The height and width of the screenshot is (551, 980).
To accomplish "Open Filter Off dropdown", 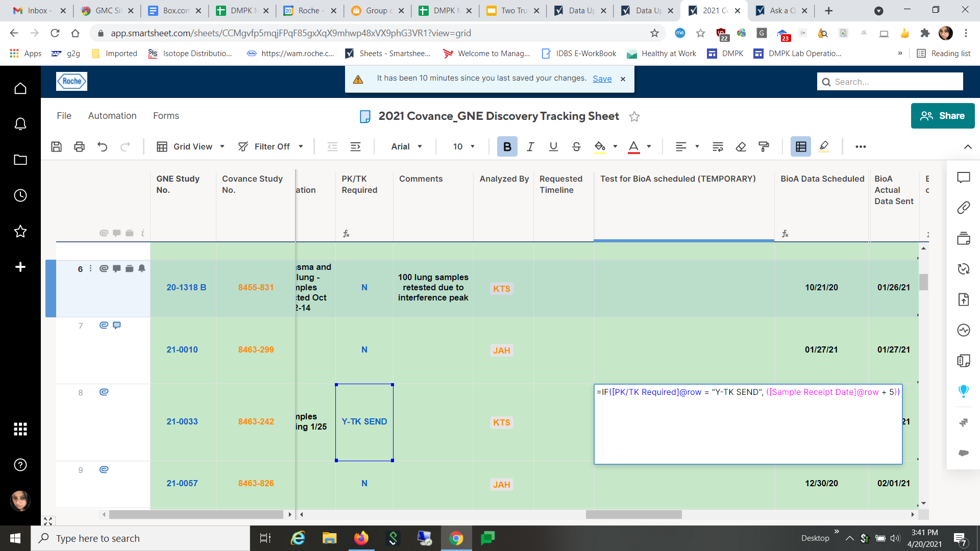I will [x=271, y=147].
